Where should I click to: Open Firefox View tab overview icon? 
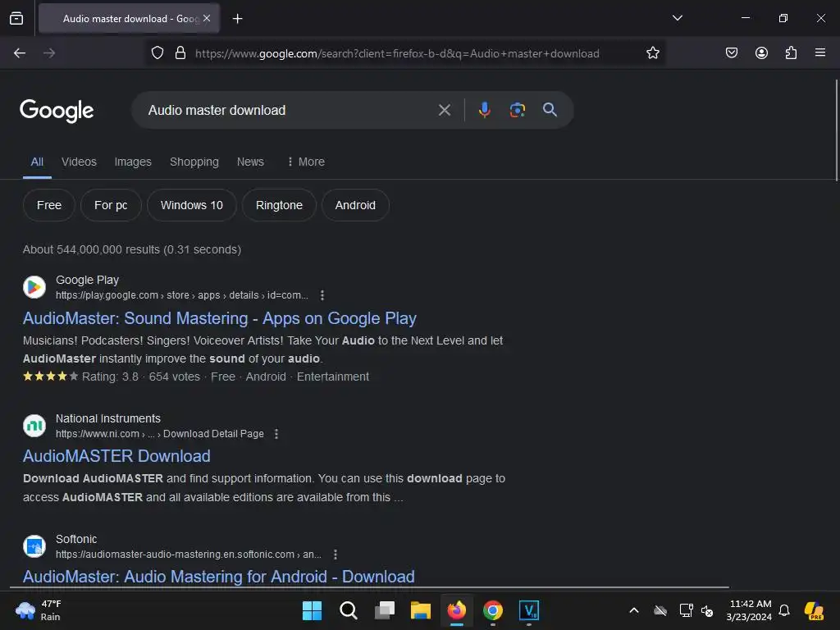coord(16,18)
